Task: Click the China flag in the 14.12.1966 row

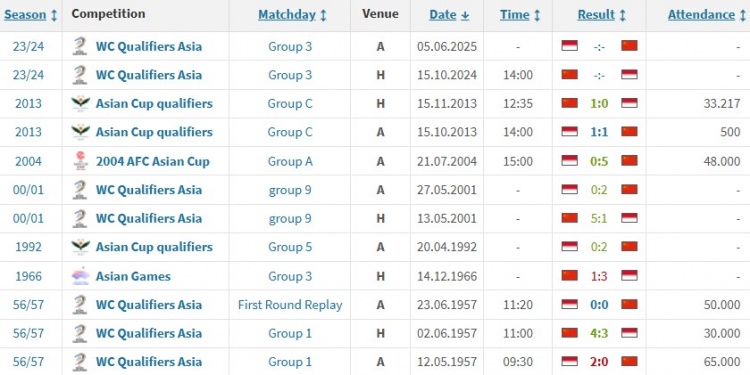Action: [569, 276]
